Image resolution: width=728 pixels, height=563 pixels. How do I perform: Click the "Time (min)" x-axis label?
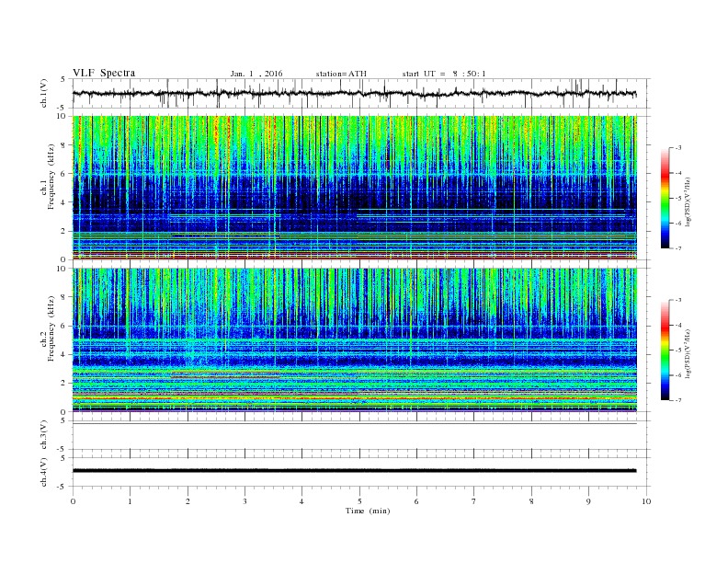click(x=368, y=511)
